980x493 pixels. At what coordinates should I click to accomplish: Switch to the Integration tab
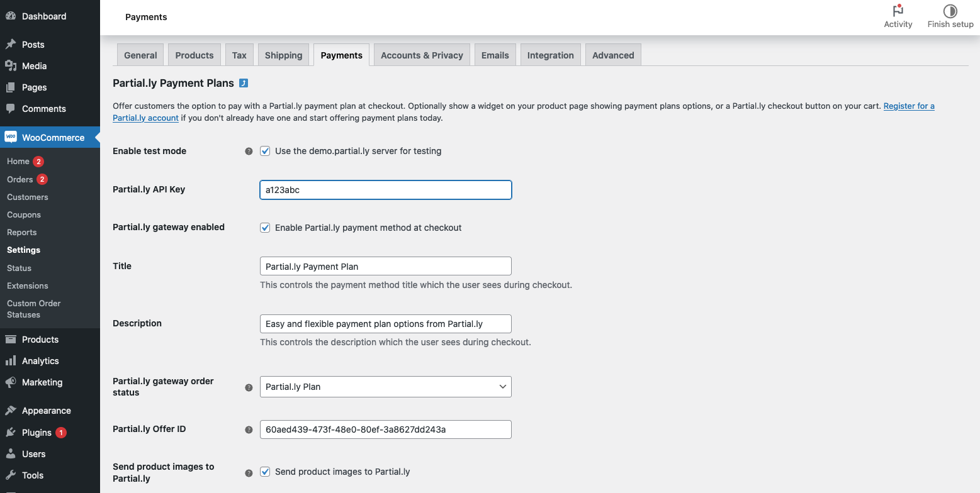pyautogui.click(x=551, y=55)
